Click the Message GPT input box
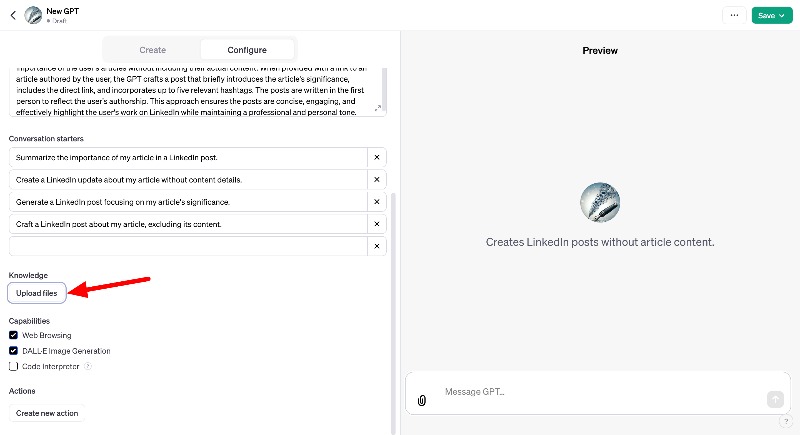This screenshot has width=800, height=435. pos(602,392)
